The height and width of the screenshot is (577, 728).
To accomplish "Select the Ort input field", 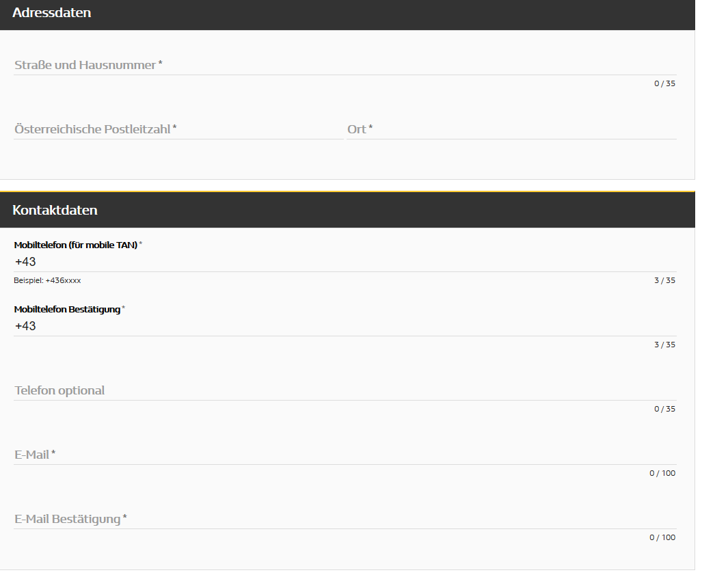I will (511, 129).
